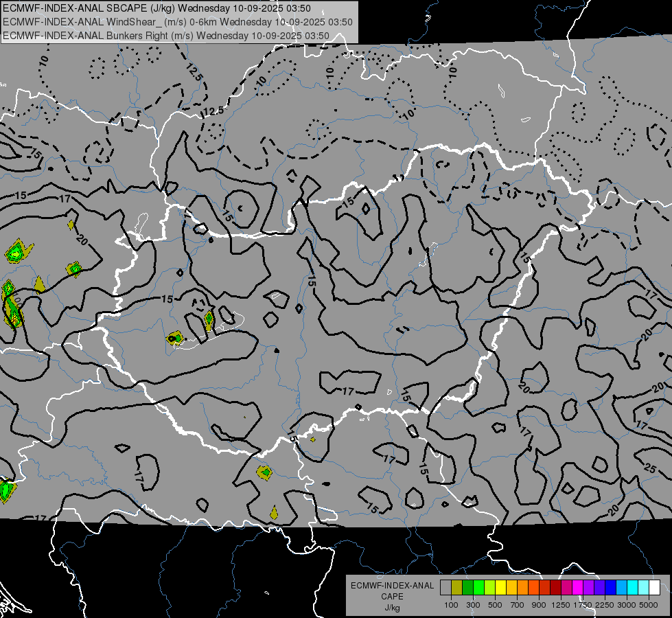672x618 pixels.
Task: Click the 100 legend value
Action: pyautogui.click(x=451, y=605)
